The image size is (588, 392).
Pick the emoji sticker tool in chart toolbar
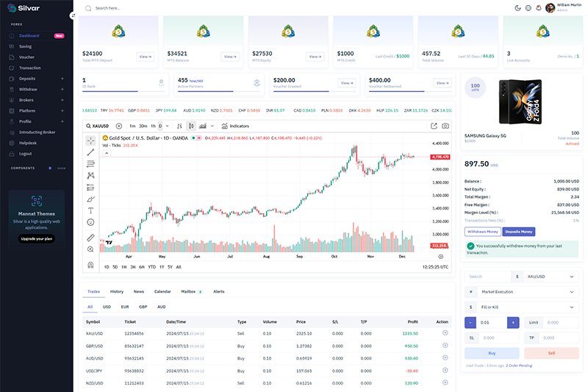pos(90,222)
